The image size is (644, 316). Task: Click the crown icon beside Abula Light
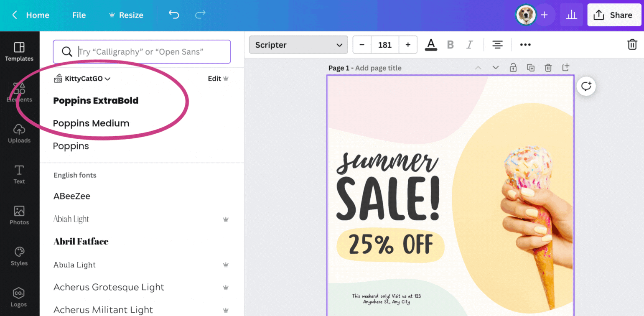click(x=226, y=265)
